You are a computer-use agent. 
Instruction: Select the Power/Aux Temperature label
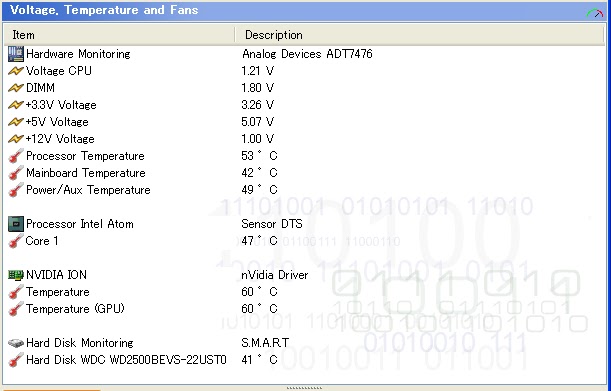(88, 190)
